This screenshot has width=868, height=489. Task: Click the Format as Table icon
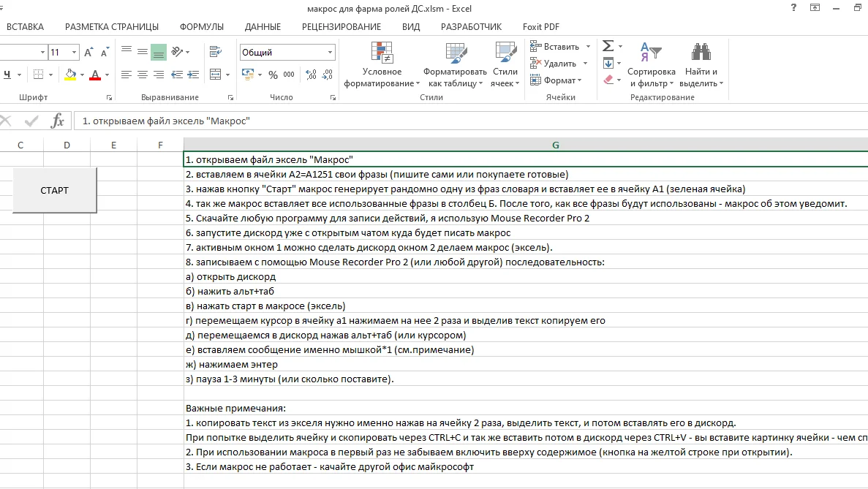pos(456,53)
